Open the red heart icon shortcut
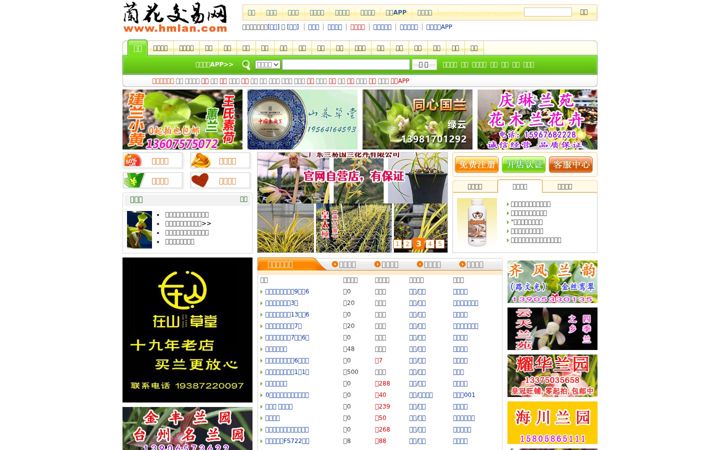Image resolution: width=720 pixels, height=450 pixels. (200, 180)
